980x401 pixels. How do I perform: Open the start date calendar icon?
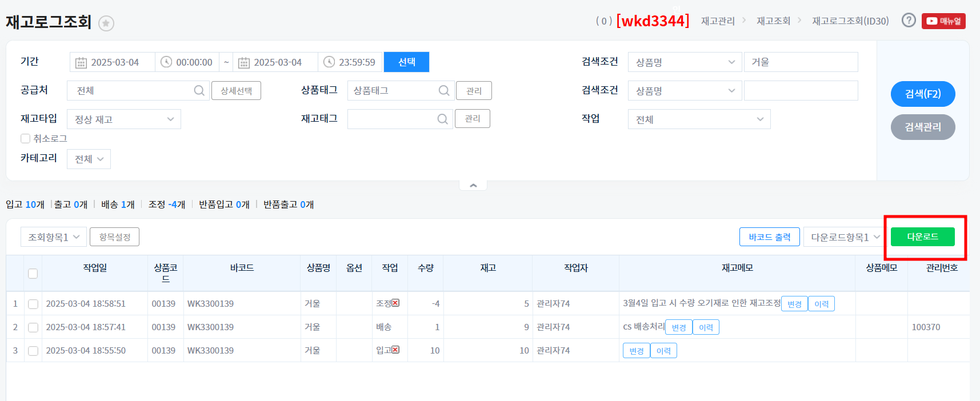click(81, 62)
